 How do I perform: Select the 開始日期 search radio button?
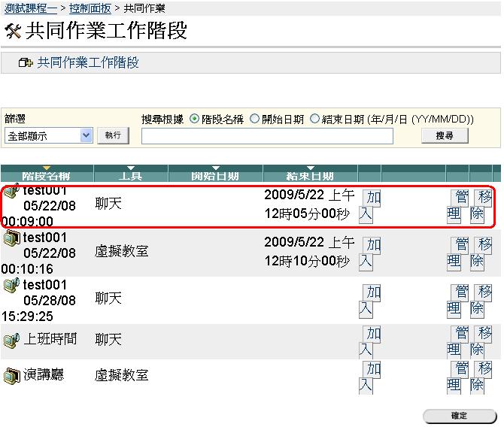[254, 119]
